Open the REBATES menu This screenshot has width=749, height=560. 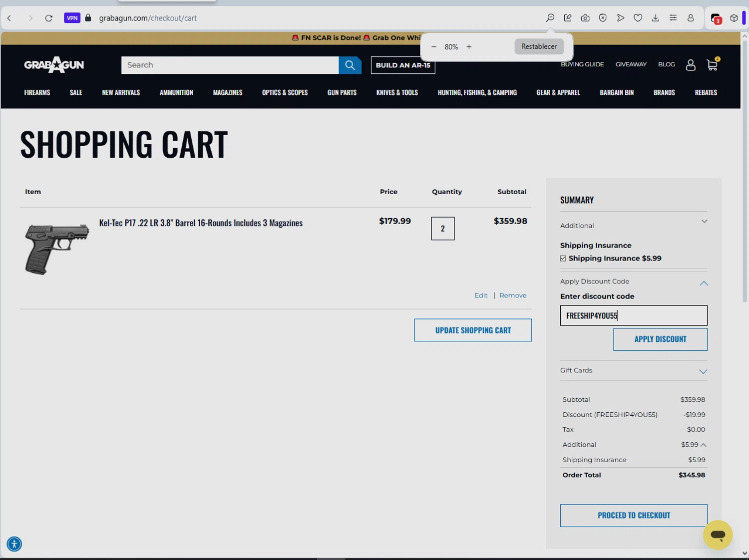706,92
